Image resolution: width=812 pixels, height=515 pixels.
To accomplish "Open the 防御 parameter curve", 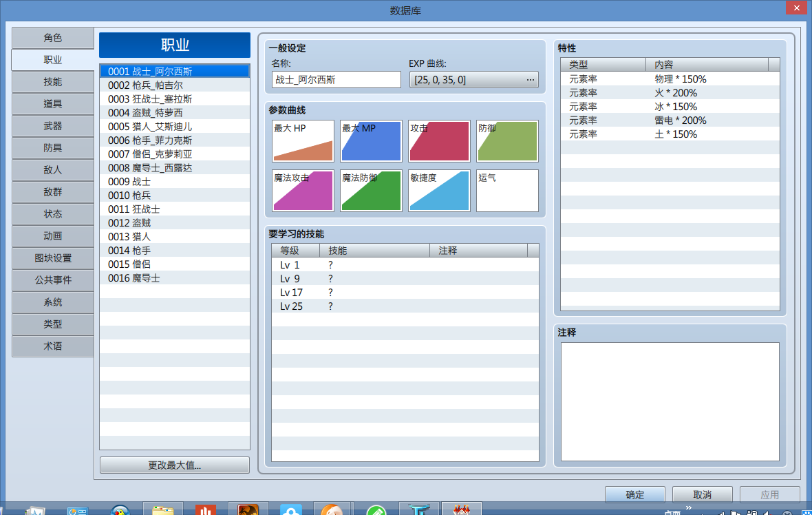I will (508, 141).
